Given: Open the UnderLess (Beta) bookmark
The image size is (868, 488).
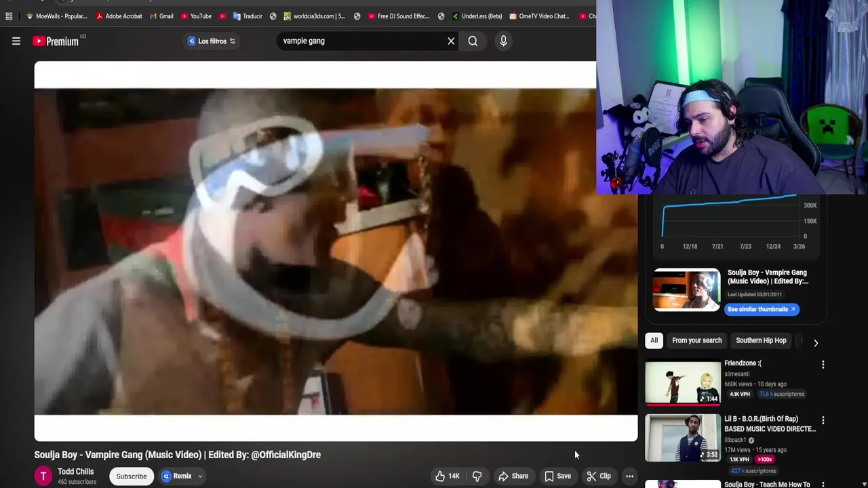Looking at the screenshot, I should (x=477, y=16).
